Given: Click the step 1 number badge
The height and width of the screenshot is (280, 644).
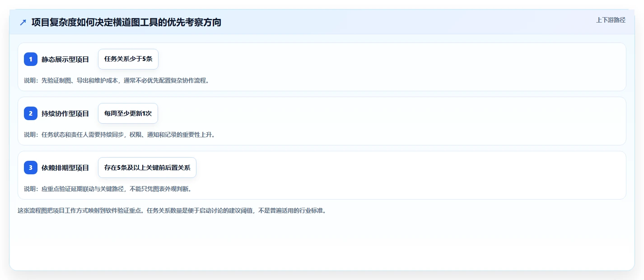Looking at the screenshot, I should [31, 59].
